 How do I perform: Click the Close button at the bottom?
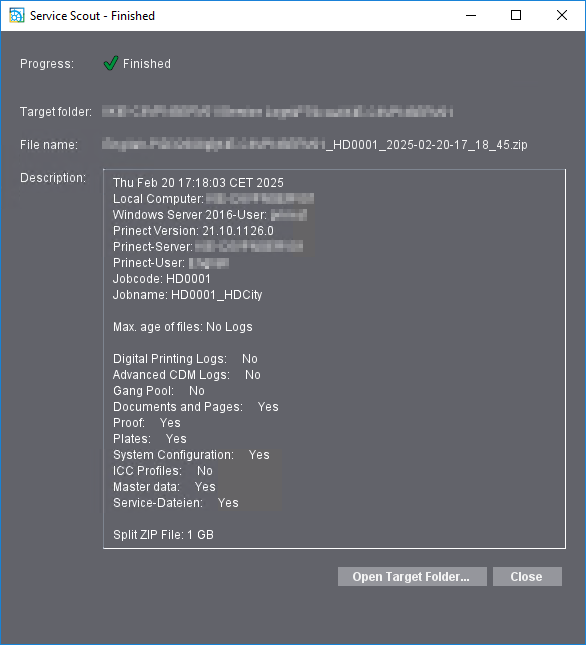pyautogui.click(x=527, y=576)
